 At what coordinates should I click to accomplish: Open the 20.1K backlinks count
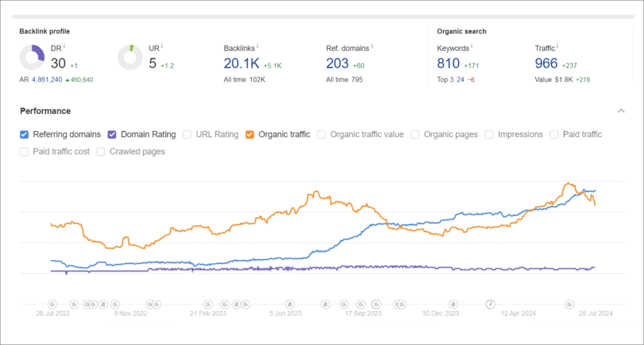[241, 63]
